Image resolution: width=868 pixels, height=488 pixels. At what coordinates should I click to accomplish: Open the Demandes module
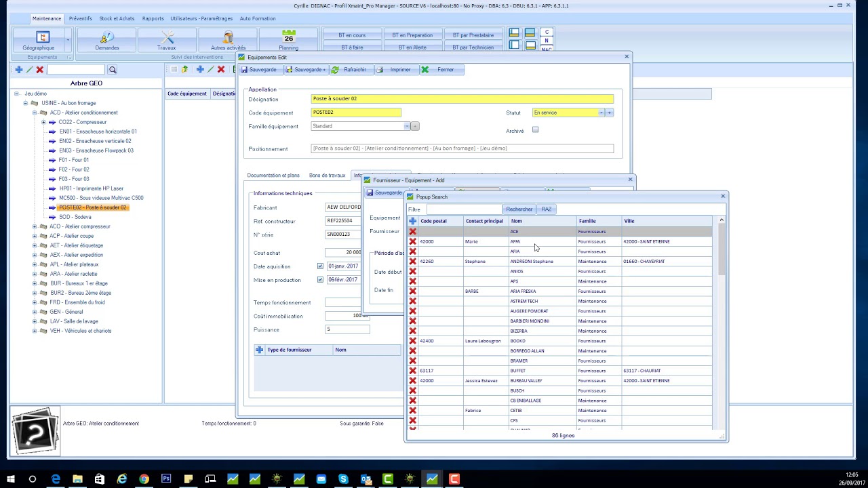coord(107,40)
